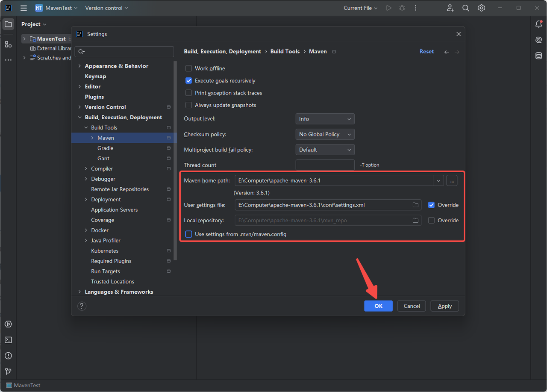
Task: Click the Maven row project-level icon
Action: click(169, 138)
